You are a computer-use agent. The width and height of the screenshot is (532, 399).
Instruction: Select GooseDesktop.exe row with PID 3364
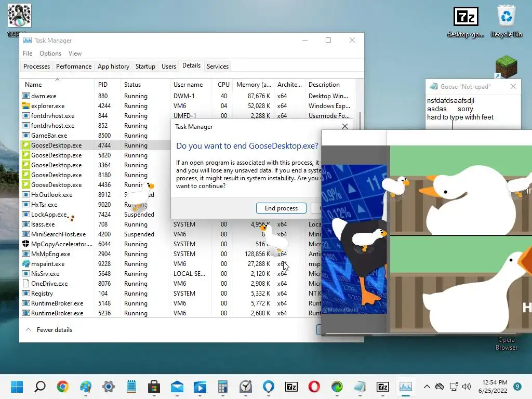tap(96, 165)
